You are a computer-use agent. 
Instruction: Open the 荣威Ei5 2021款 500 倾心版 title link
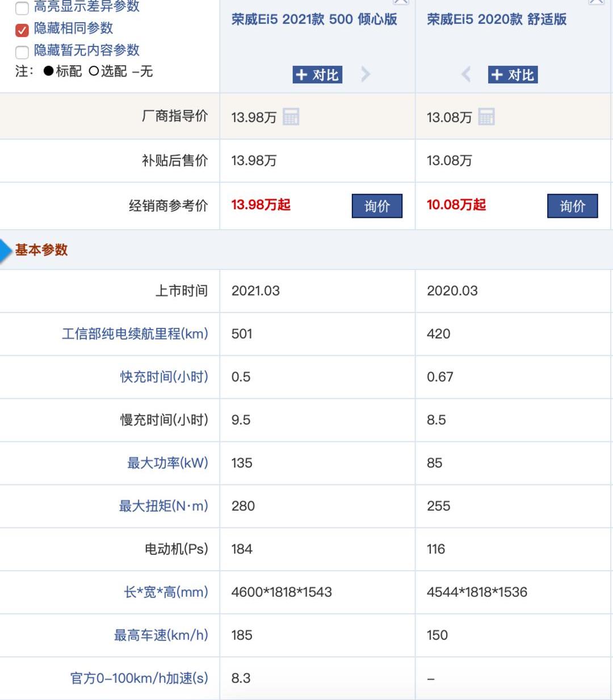click(x=314, y=19)
